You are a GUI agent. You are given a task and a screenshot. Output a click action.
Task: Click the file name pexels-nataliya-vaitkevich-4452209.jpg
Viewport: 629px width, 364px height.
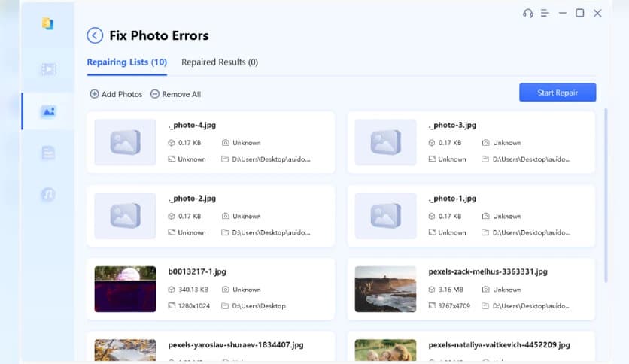tap(499, 345)
